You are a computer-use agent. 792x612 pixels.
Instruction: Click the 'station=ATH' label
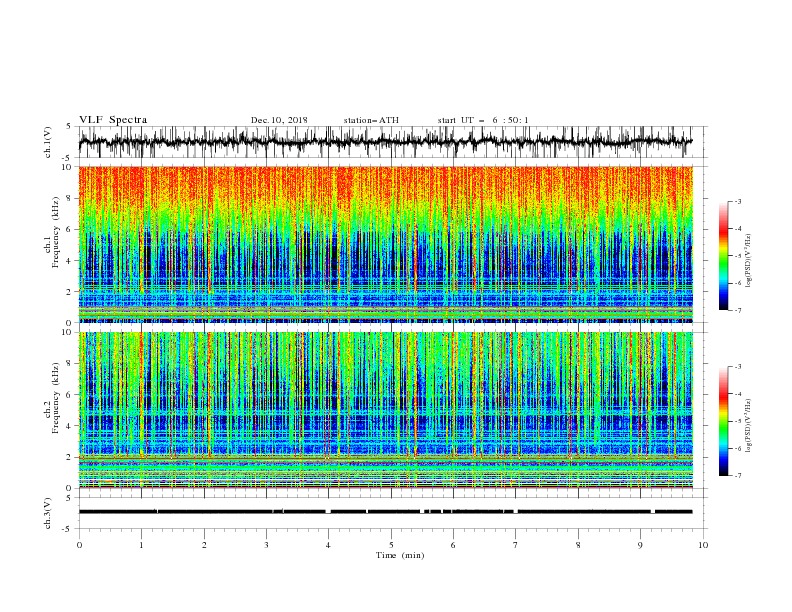371,120
